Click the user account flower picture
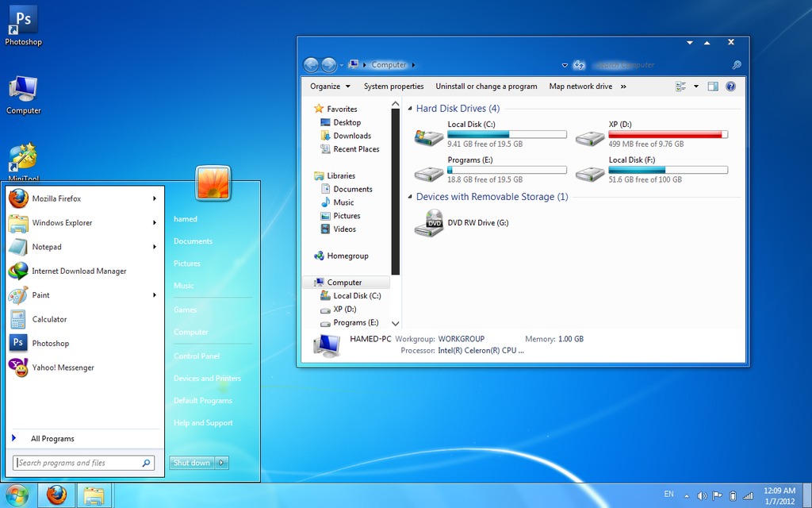 (x=213, y=183)
